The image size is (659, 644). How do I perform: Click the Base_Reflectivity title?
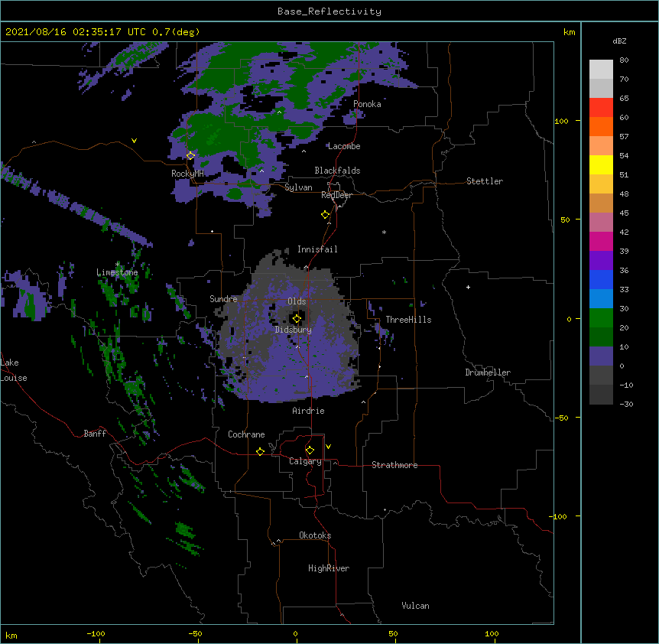(x=329, y=11)
